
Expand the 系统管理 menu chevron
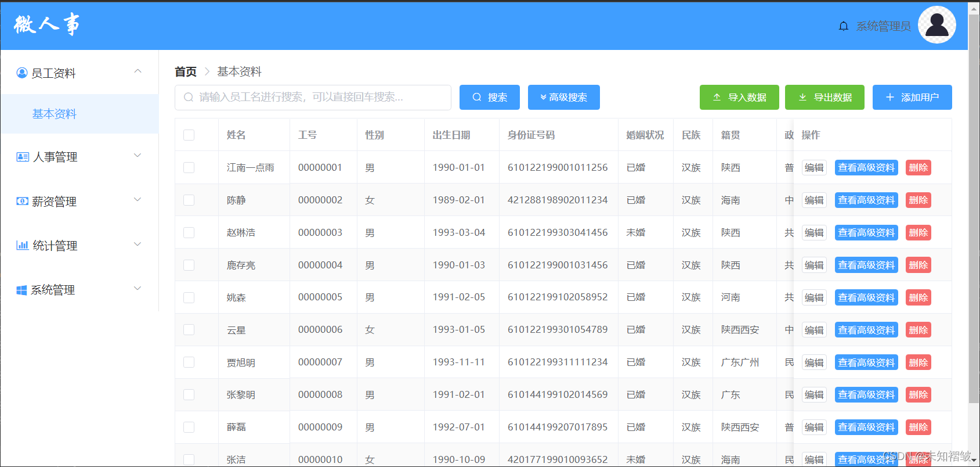[x=138, y=288]
